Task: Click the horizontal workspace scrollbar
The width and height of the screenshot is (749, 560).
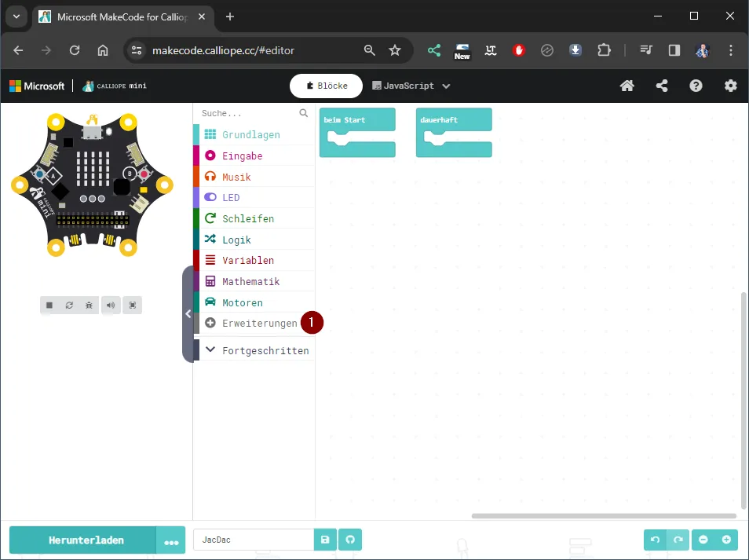Action: tap(603, 516)
